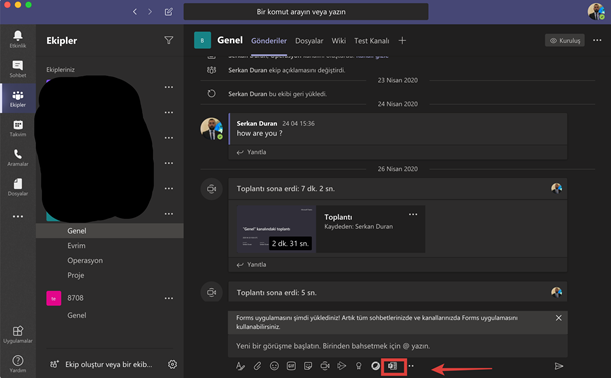Open the emoji picker
This screenshot has height=378, width=611.
coord(274,366)
